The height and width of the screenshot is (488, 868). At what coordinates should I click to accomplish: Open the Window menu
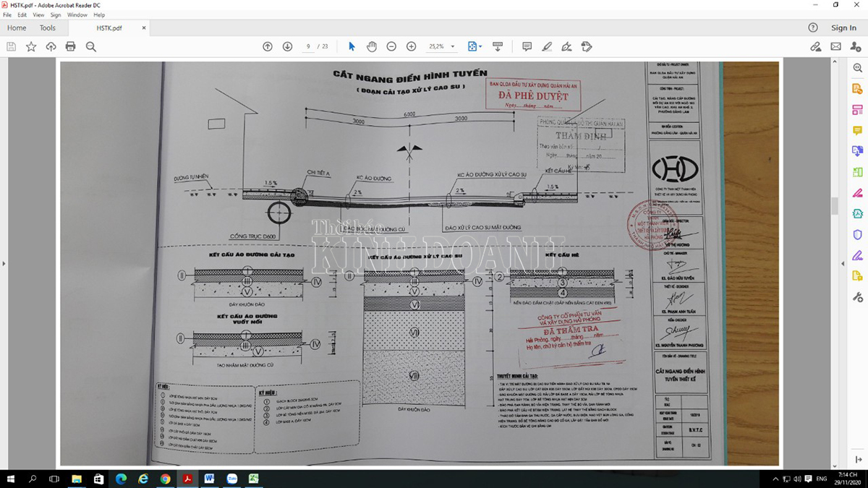coord(77,14)
